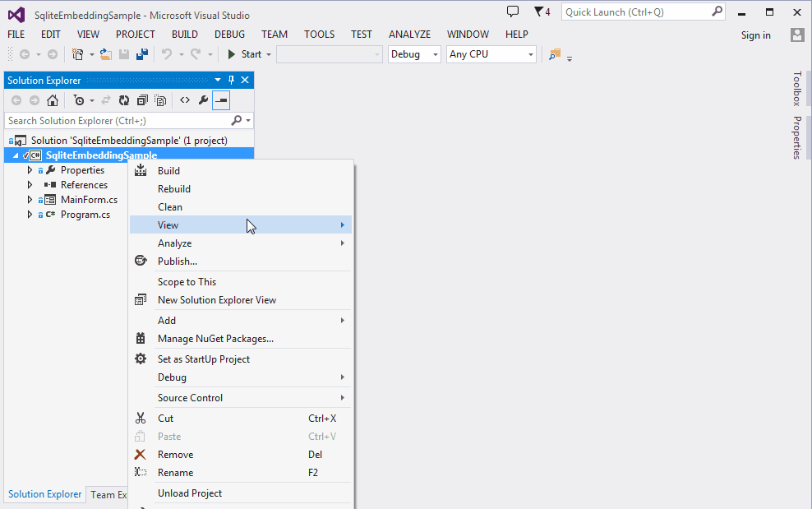812x509 pixels.
Task: Click Show All Files in Solution Explorer toolbar
Action: point(160,99)
